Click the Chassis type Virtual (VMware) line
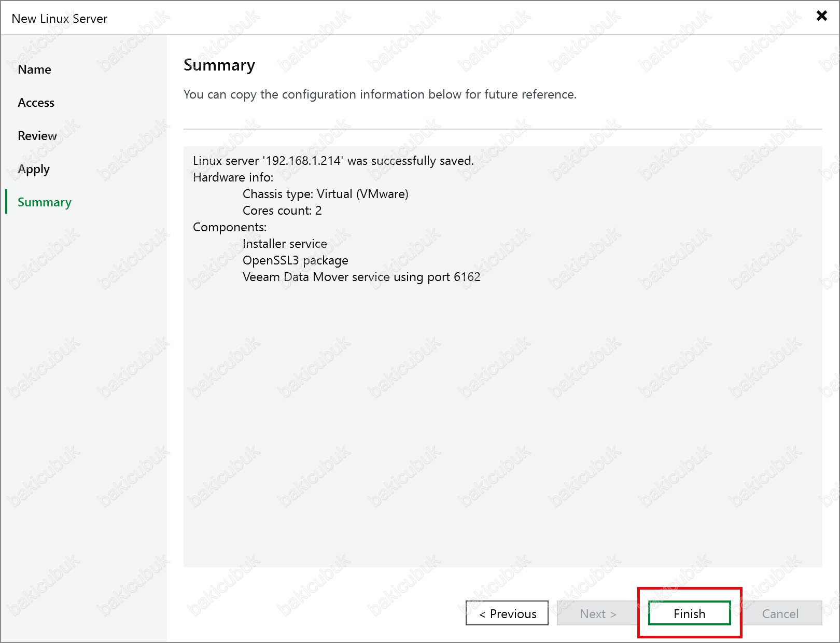The height and width of the screenshot is (643, 840). (325, 194)
